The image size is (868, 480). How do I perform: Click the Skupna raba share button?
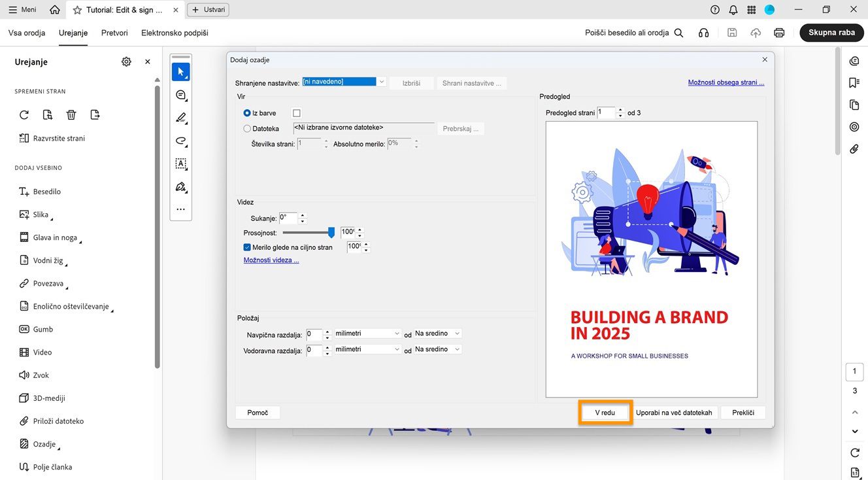click(832, 33)
